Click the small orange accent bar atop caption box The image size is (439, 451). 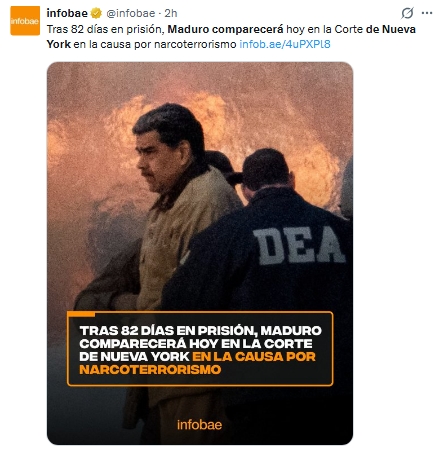(81, 314)
